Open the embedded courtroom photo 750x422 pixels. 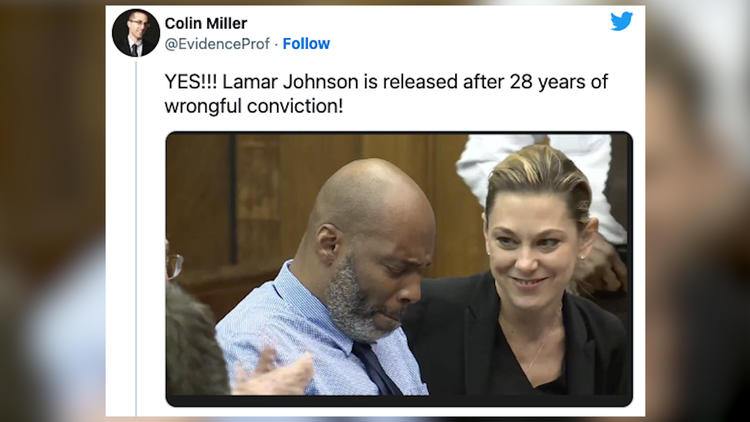point(399,269)
